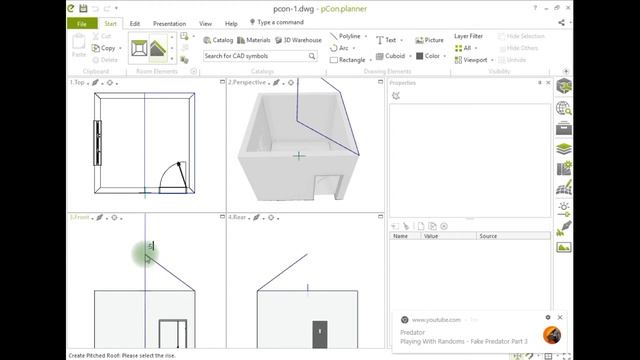Maximize the 2.Perspective viewport
The image size is (640, 360).
click(380, 82)
